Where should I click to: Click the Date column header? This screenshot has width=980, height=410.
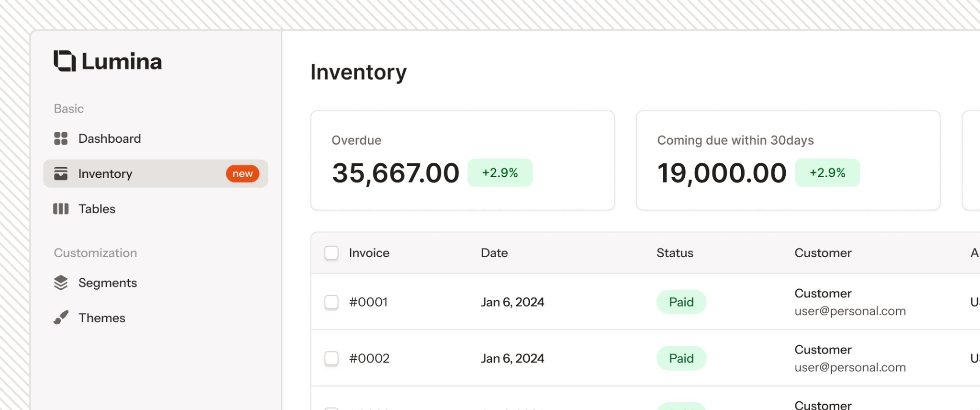point(494,253)
